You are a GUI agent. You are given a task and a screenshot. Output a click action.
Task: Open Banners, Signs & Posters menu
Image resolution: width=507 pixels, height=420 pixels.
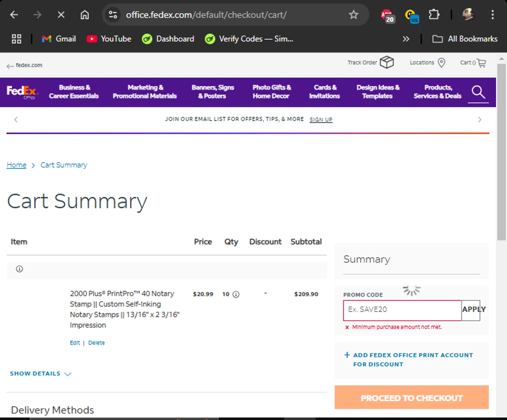click(213, 92)
